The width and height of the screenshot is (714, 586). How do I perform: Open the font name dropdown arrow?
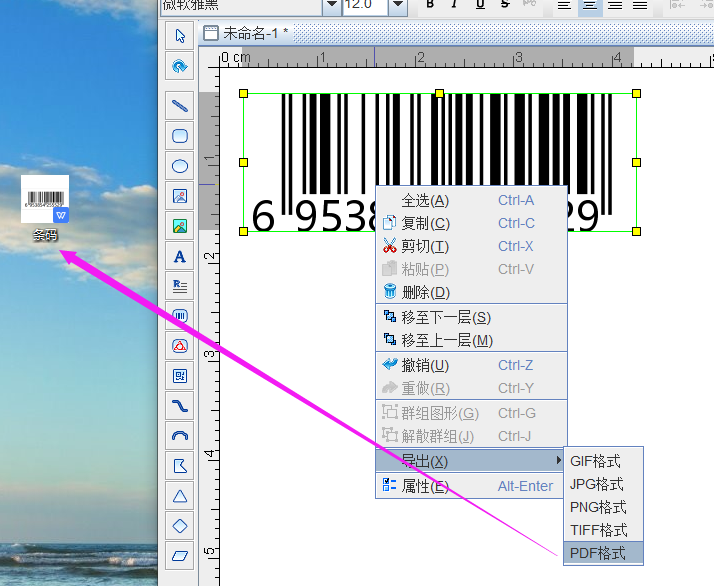point(331,5)
